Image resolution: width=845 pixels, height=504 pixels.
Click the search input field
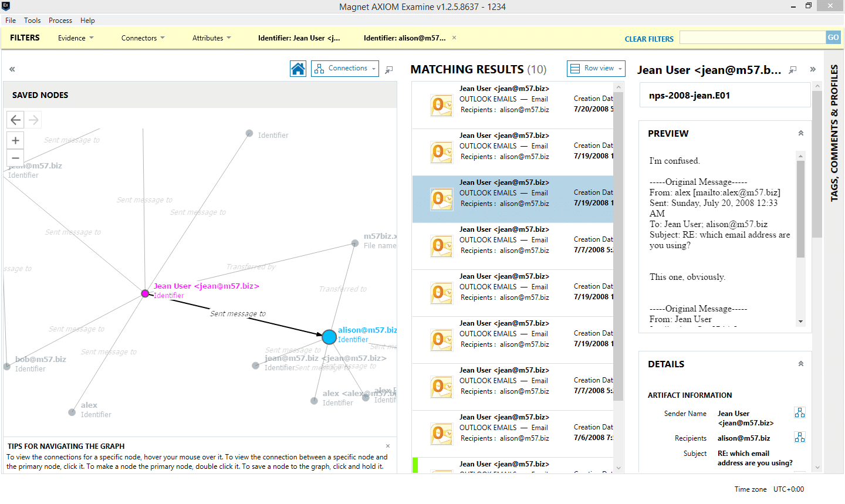752,38
